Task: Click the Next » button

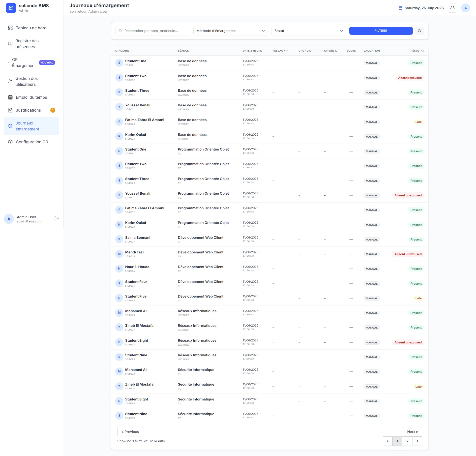Action: 413,432
